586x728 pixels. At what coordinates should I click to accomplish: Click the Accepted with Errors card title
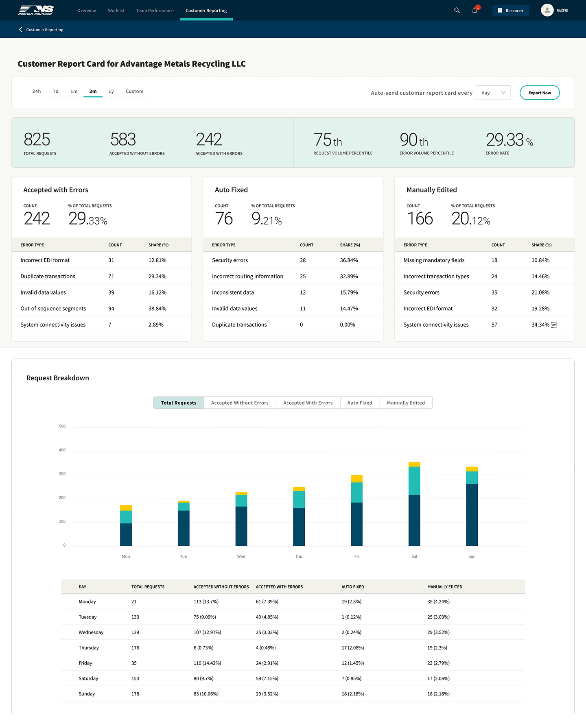click(56, 190)
